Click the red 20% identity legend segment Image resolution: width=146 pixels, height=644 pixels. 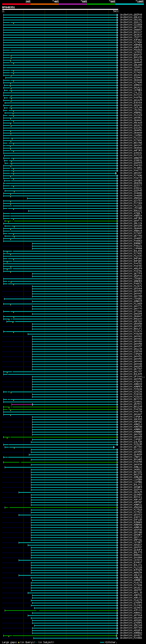(x=16, y=4)
